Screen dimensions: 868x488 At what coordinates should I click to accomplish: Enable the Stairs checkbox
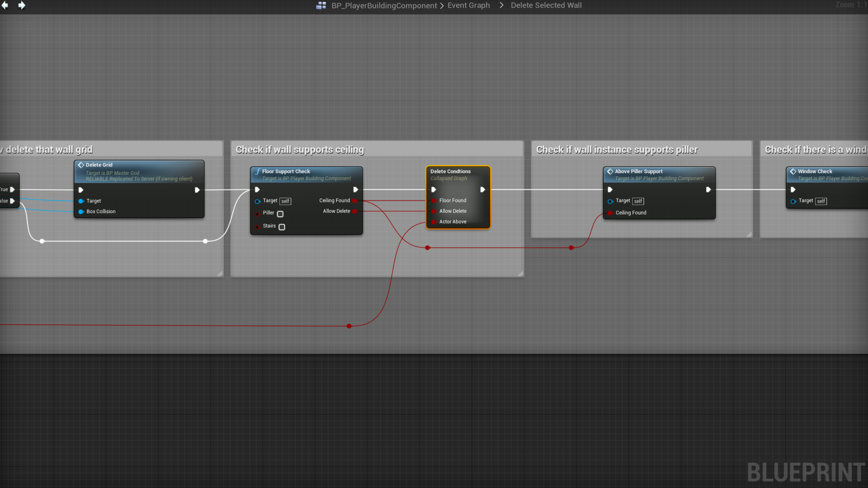click(x=282, y=227)
